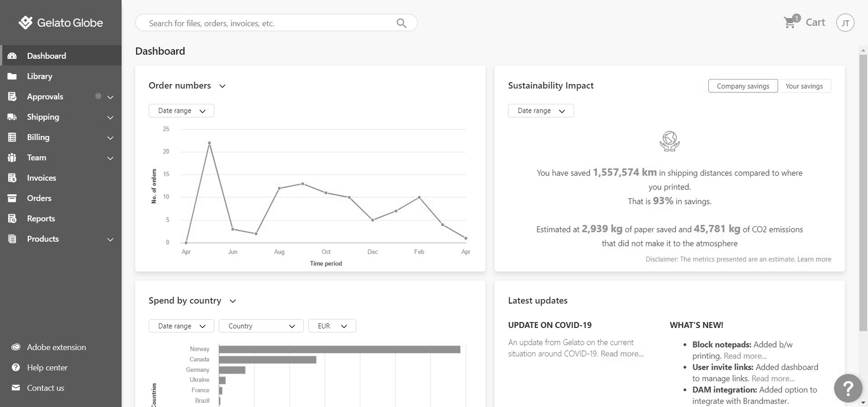Open the EUR currency dropdown
This screenshot has height=407, width=868.
coord(332,326)
